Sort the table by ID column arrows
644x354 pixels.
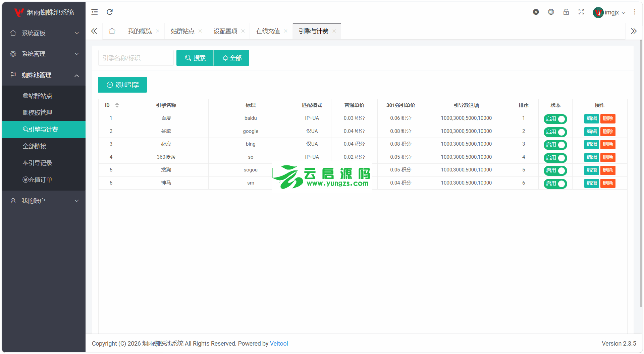[x=117, y=105]
